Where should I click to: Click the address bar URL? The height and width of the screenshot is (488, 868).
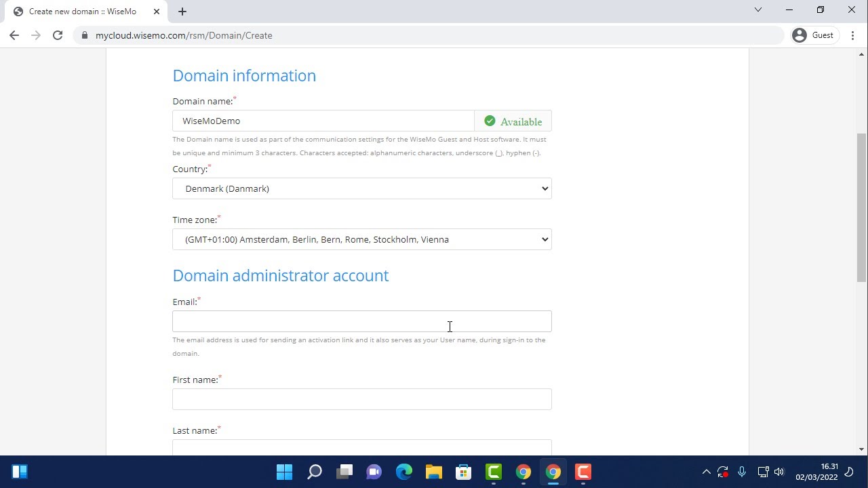184,35
